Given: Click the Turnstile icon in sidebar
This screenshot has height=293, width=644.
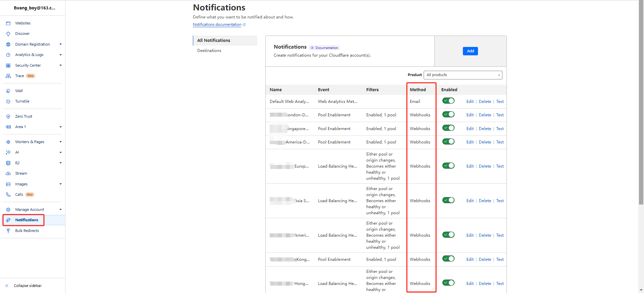Looking at the screenshot, I should tap(8, 101).
